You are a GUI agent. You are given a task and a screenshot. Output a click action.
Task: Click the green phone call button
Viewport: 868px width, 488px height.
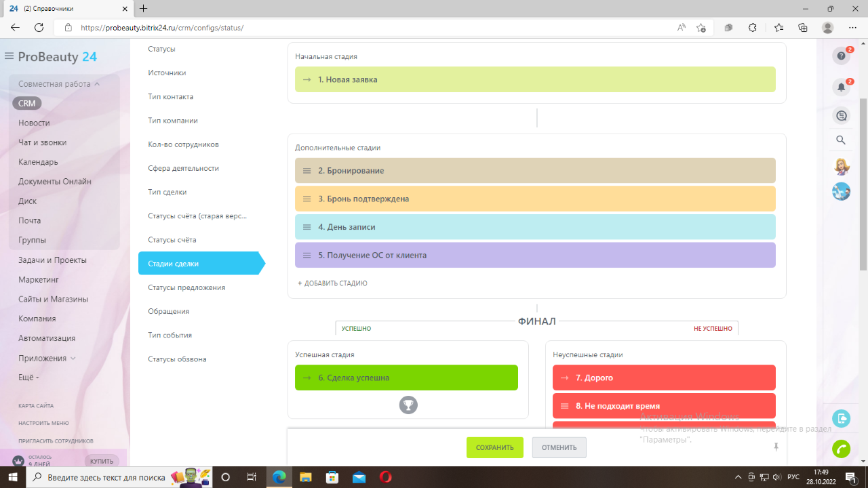(x=841, y=449)
